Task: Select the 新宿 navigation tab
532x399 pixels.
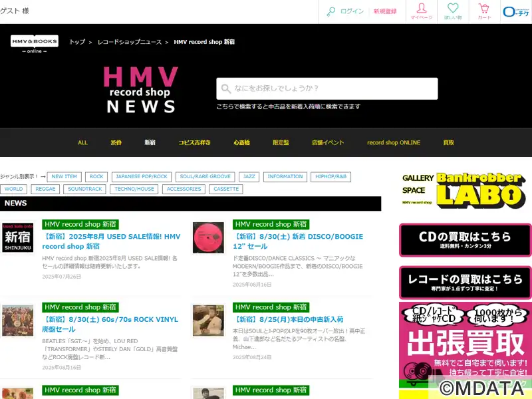Action: (150, 142)
